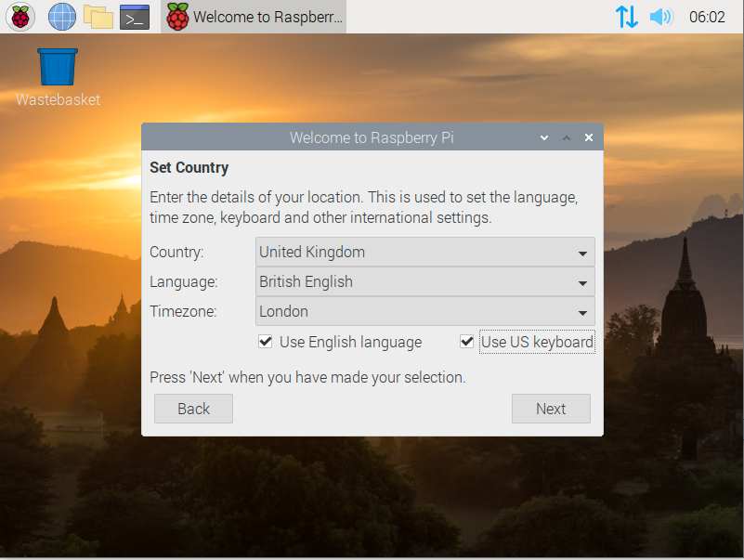Launch the web browser globe icon

62,17
